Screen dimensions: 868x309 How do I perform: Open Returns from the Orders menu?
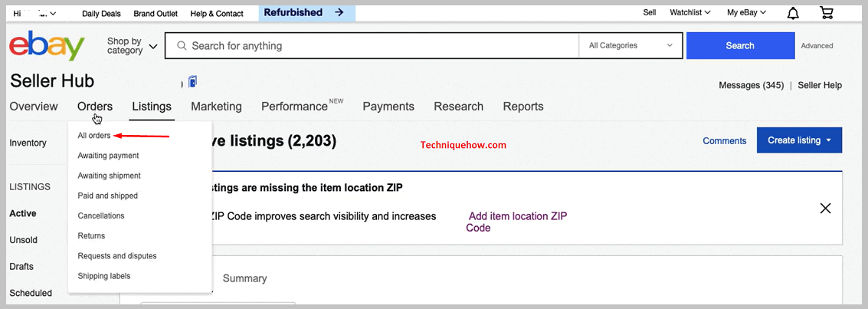pos(91,235)
